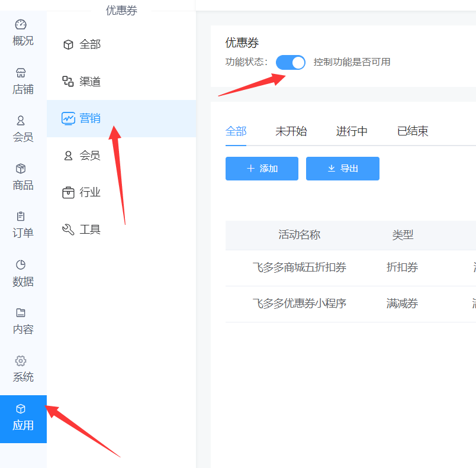476x468 pixels.
Task: Click the 会员 person icon in submenu
Action: (68, 156)
